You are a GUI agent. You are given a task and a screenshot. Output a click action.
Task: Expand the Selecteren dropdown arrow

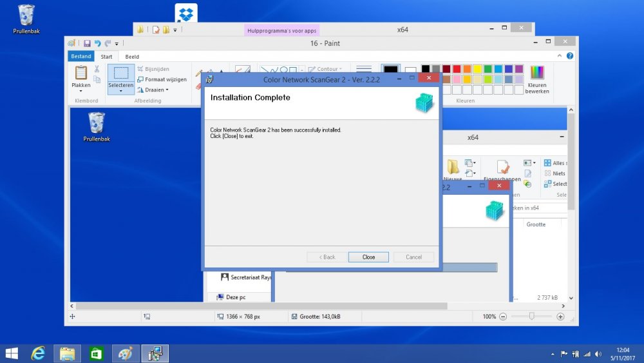click(x=120, y=92)
